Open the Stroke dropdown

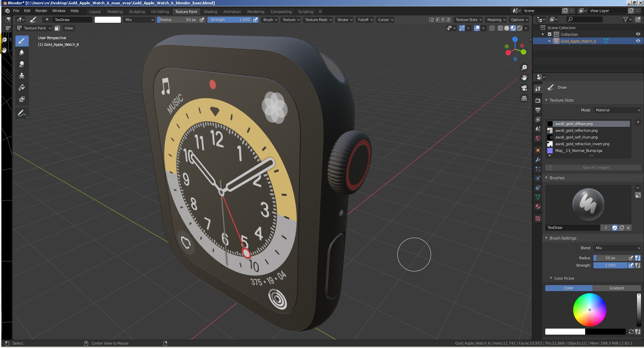click(x=345, y=20)
